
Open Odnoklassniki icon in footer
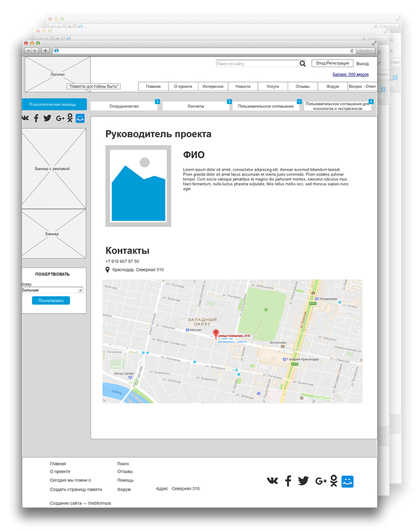[334, 481]
